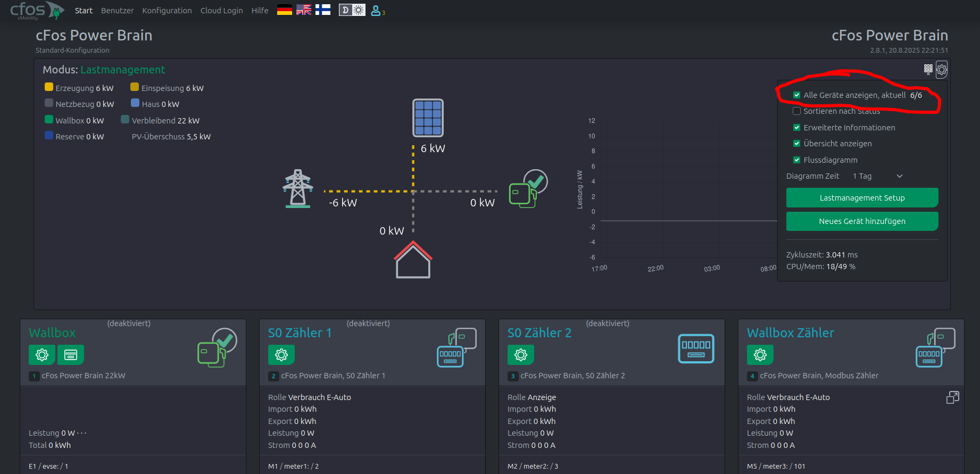Open S0 Zähler 2 settings gear

point(521,354)
